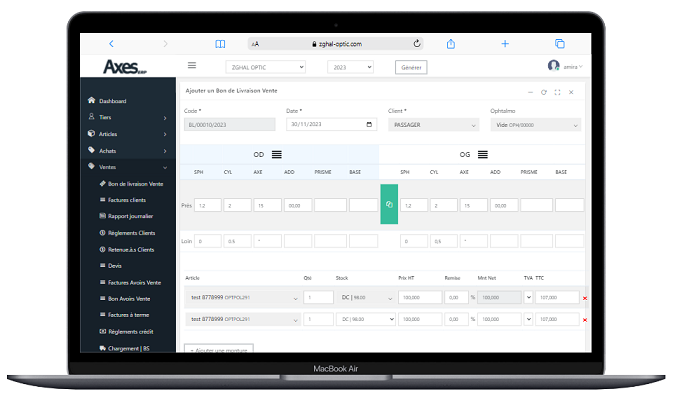Open the date picker calendar icon

click(369, 124)
